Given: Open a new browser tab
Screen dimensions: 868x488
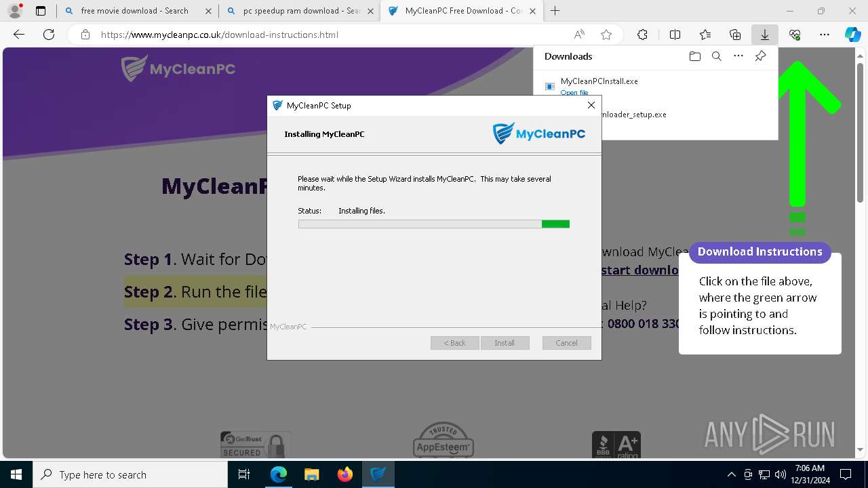Looking at the screenshot, I should [555, 11].
